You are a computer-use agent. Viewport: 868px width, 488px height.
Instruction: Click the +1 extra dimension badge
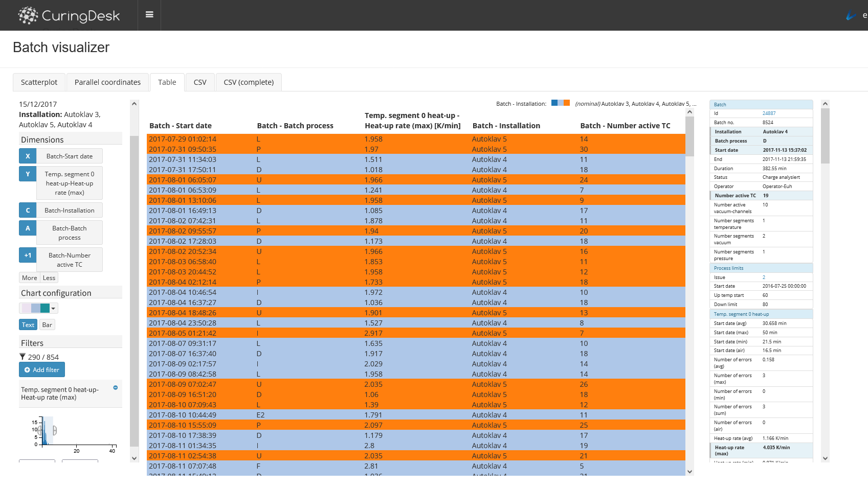pos(28,255)
